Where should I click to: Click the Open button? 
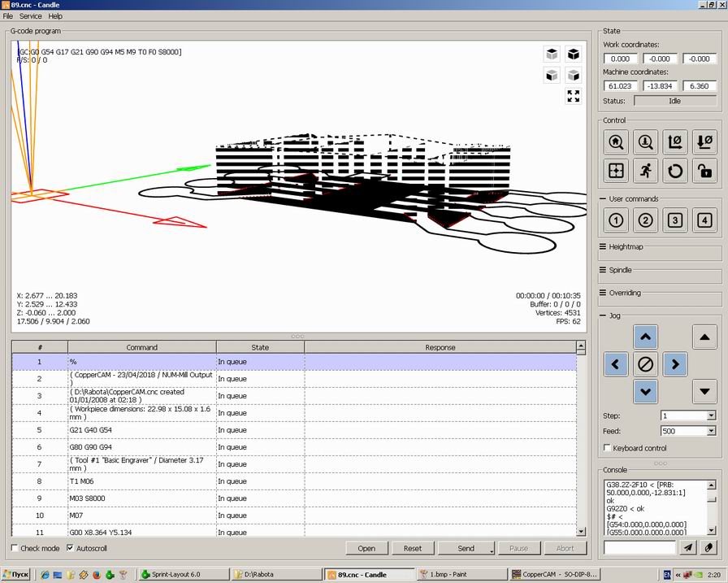tap(366, 549)
